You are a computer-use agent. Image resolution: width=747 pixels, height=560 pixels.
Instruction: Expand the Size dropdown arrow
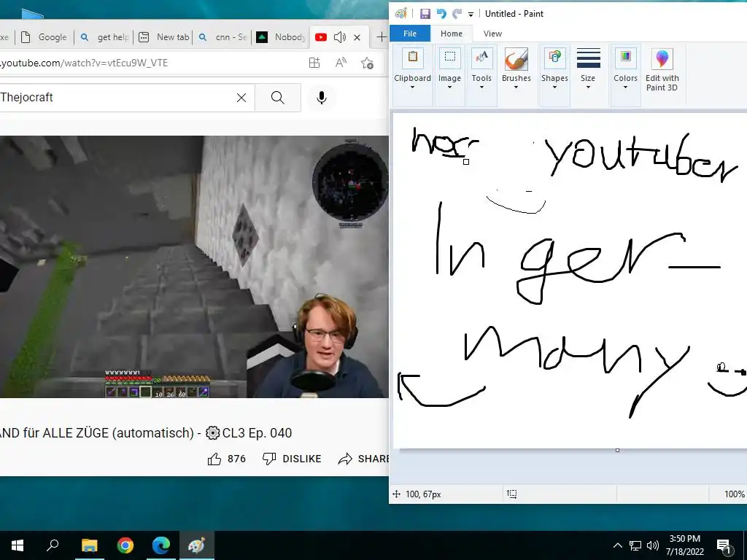(588, 87)
